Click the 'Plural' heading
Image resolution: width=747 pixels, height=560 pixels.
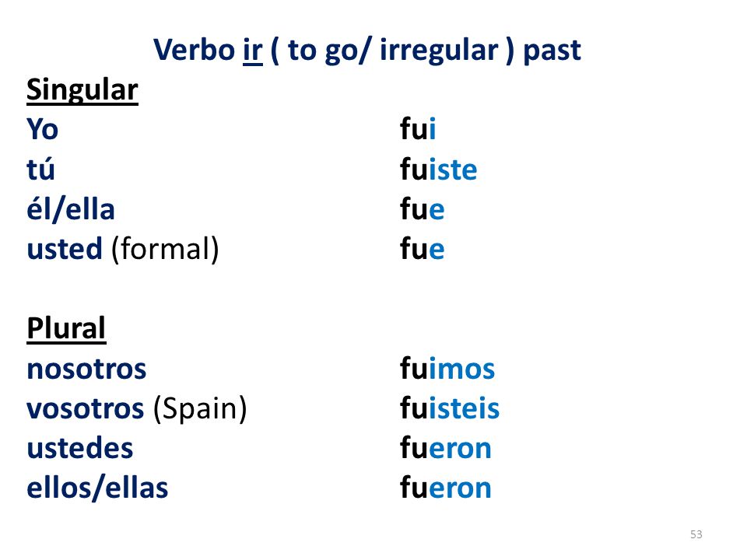pyautogui.click(x=66, y=328)
